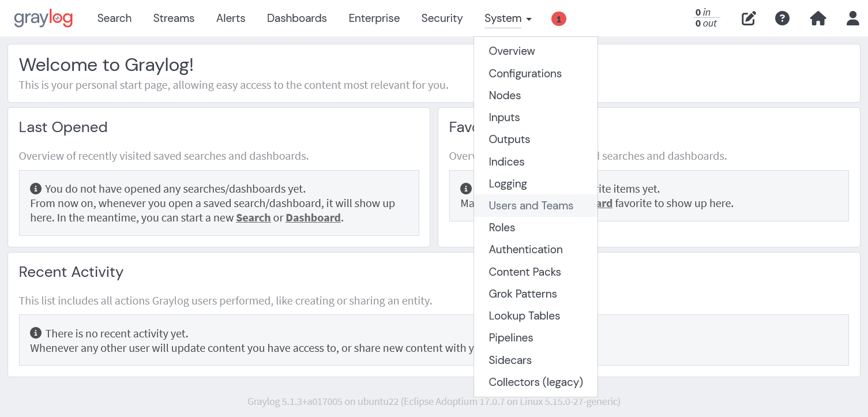The height and width of the screenshot is (417, 868).
Task: Follow the Search link in Last Opened
Action: [x=253, y=218]
